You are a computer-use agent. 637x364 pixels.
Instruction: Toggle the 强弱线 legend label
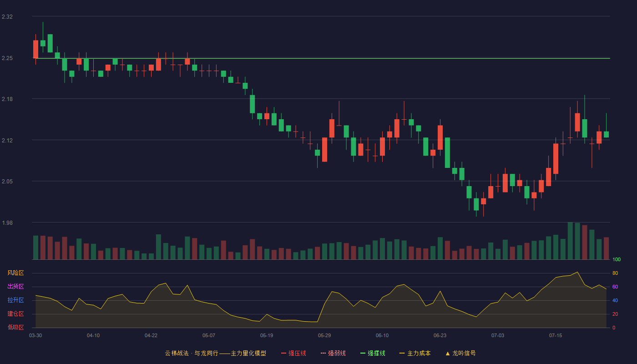337,353
